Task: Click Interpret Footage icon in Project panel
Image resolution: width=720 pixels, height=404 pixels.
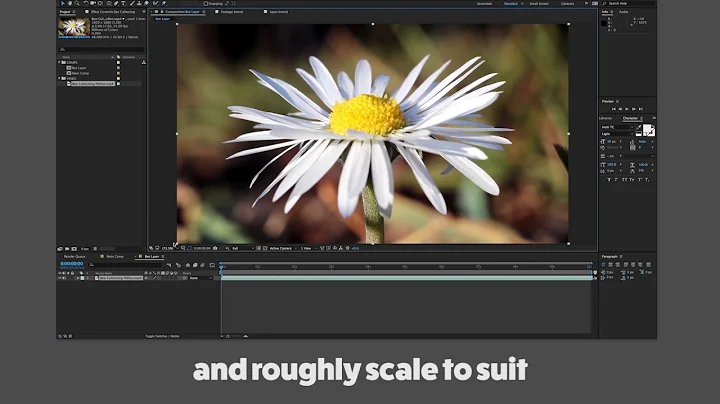Action: click(60, 249)
